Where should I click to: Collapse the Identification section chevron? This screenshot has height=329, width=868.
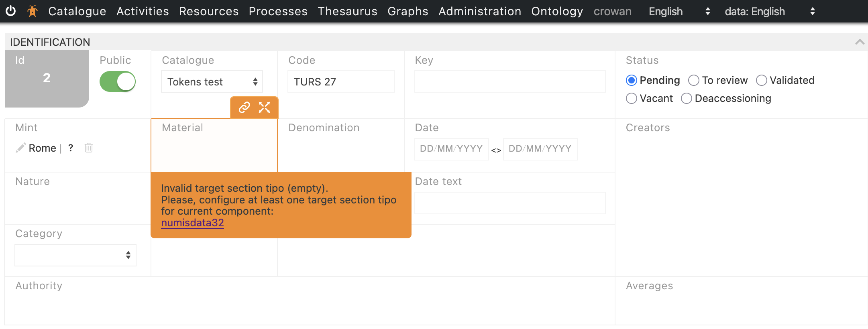coord(860,42)
